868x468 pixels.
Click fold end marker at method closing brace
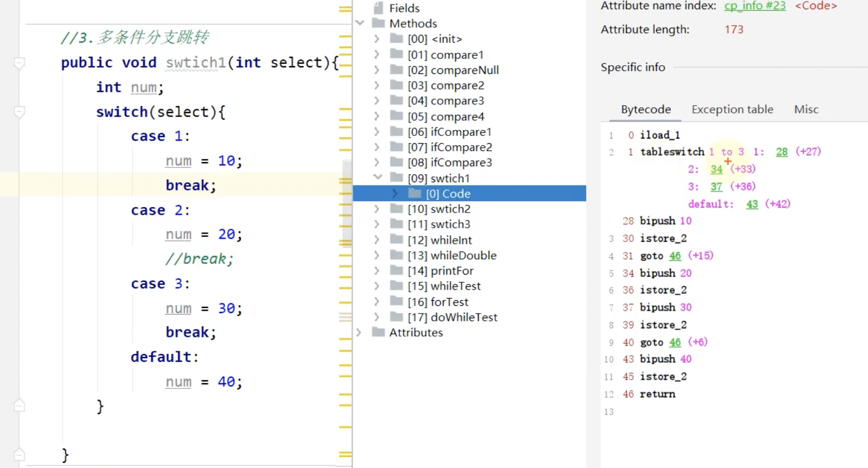click(x=19, y=455)
